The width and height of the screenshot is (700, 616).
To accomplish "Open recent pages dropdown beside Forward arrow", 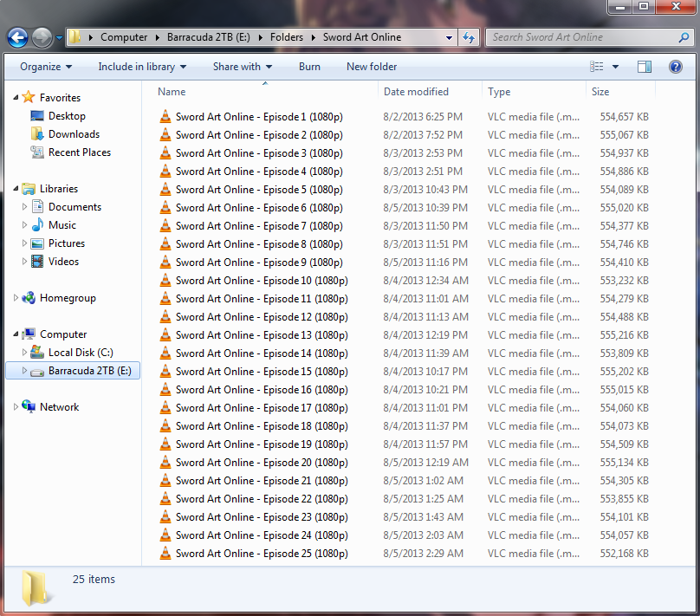I will coord(59,38).
